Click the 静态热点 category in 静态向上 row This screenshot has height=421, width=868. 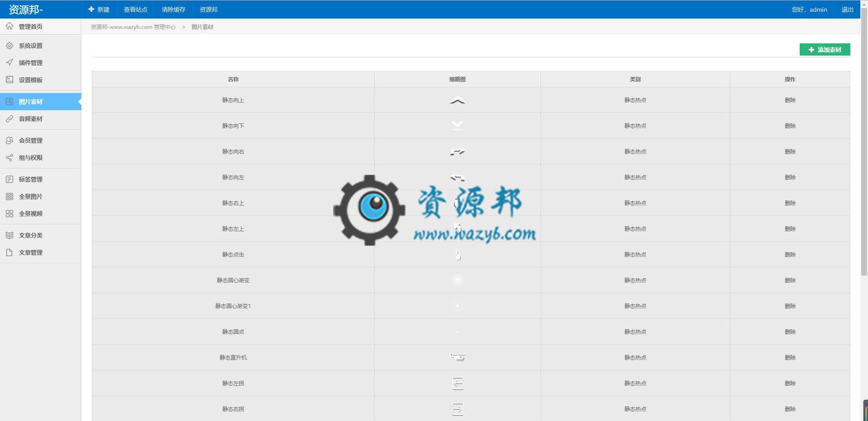(635, 100)
